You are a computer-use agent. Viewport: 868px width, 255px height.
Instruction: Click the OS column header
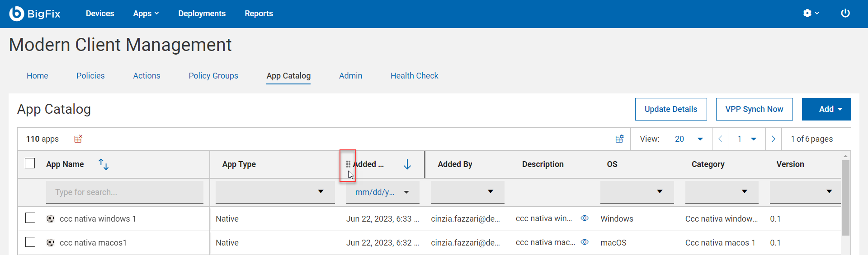(x=612, y=164)
